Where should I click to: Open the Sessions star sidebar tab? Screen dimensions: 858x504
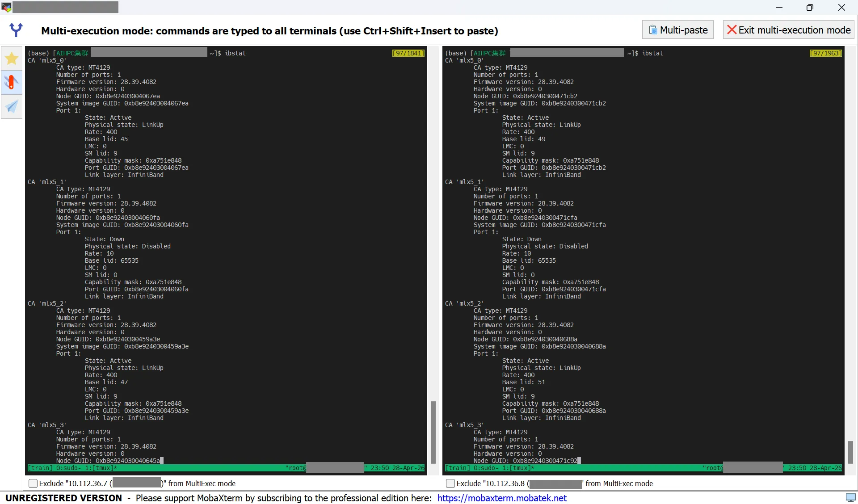(x=12, y=59)
